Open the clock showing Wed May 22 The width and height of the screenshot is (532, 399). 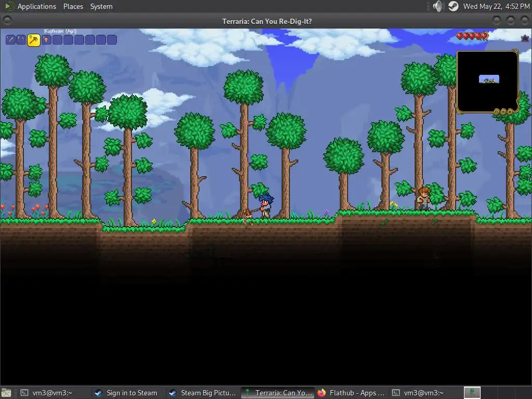tap(496, 6)
